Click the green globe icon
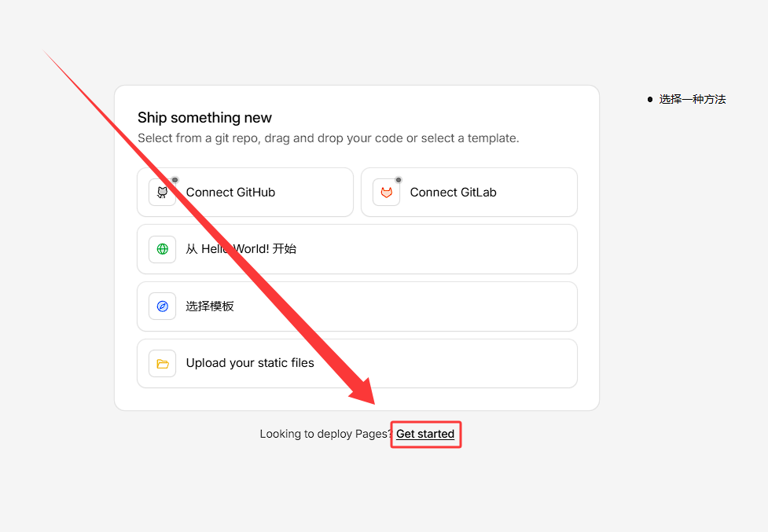Image resolution: width=768 pixels, height=532 pixels. click(162, 249)
